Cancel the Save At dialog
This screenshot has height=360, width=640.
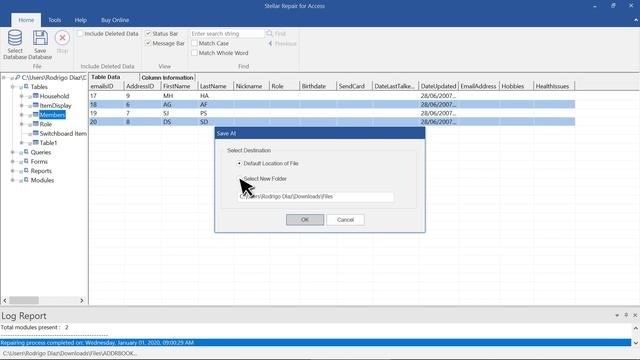tap(345, 220)
